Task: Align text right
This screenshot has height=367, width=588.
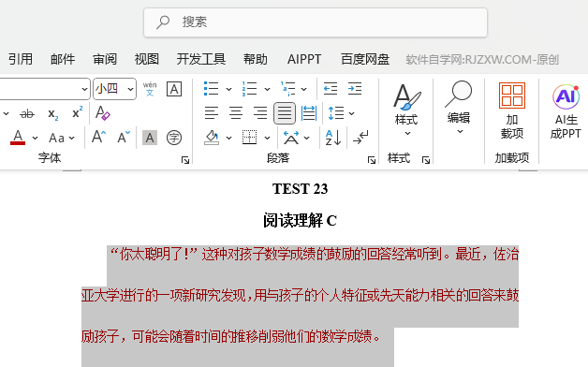Action: 260,113
